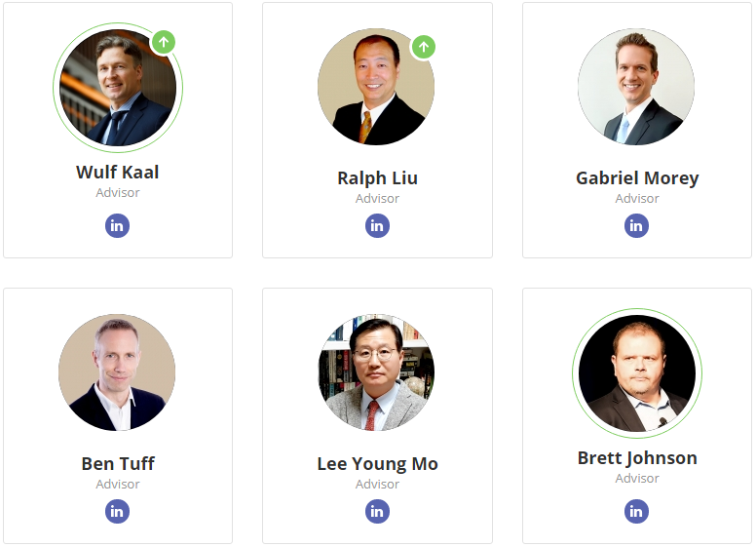Image resolution: width=756 pixels, height=547 pixels.
Task: Click the Brett Johnson name heading
Action: point(637,458)
